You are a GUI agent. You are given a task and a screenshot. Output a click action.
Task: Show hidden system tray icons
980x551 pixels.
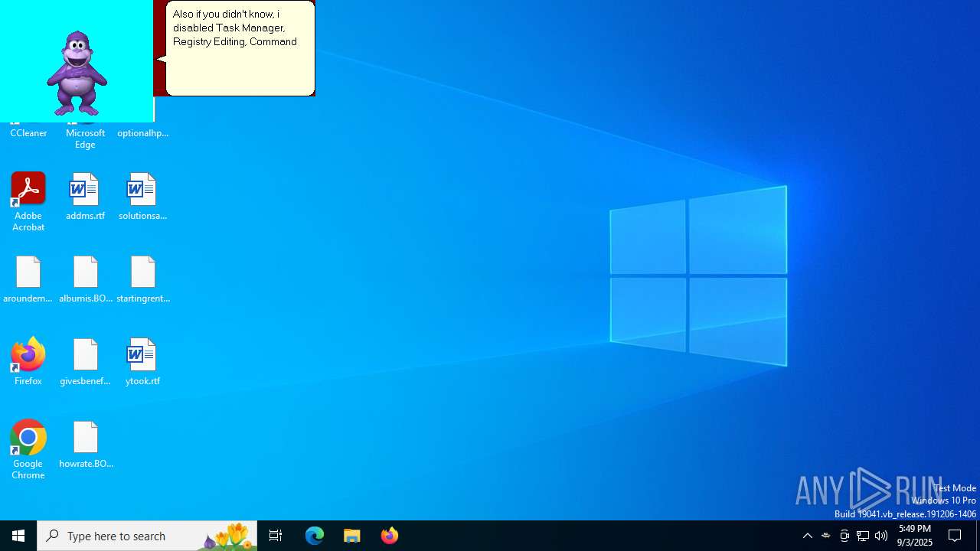(808, 536)
